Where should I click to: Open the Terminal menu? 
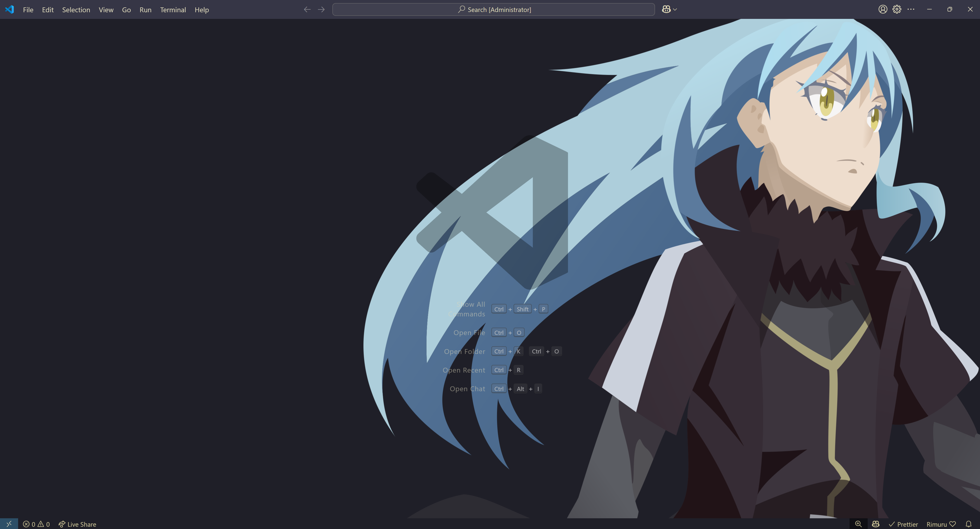pyautogui.click(x=173, y=9)
